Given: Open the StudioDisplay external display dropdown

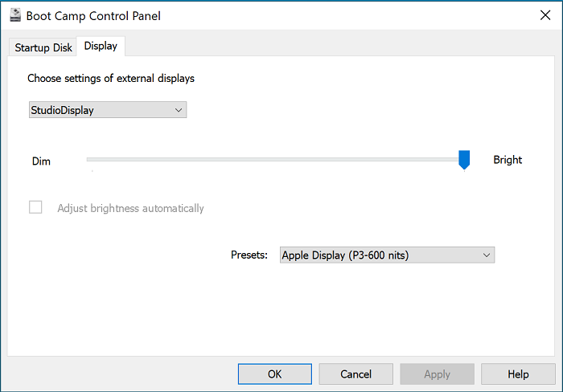Looking at the screenshot, I should [106, 110].
